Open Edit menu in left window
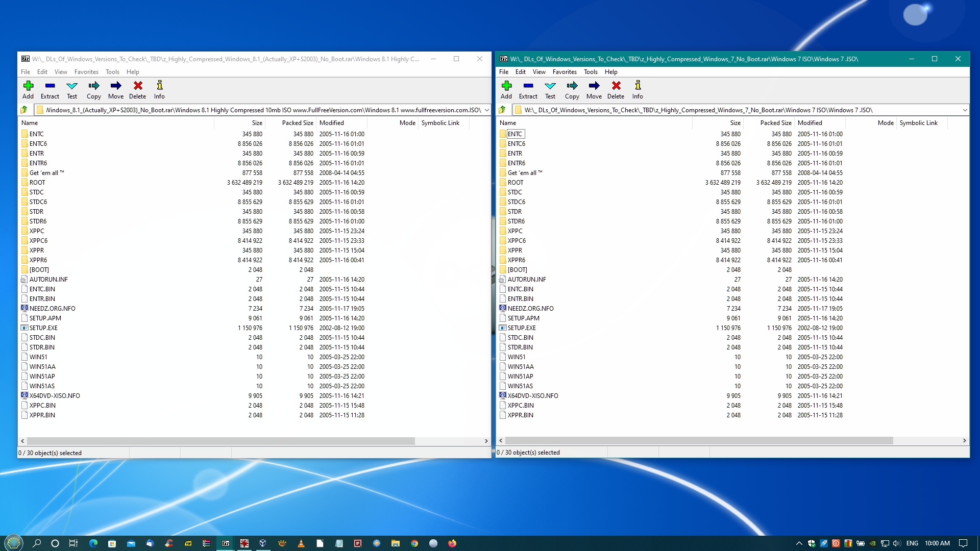 pos(42,72)
